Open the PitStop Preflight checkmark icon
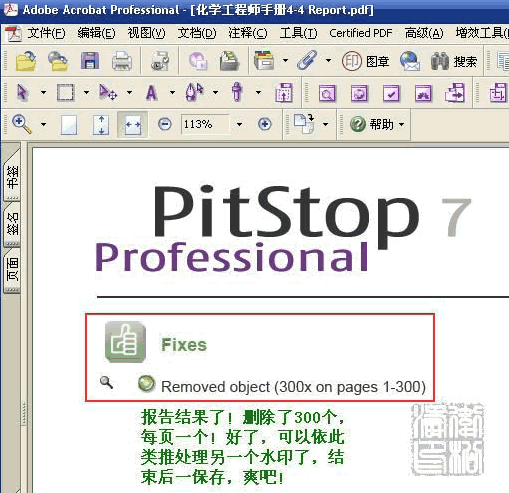This screenshot has height=493, width=509. point(391,93)
